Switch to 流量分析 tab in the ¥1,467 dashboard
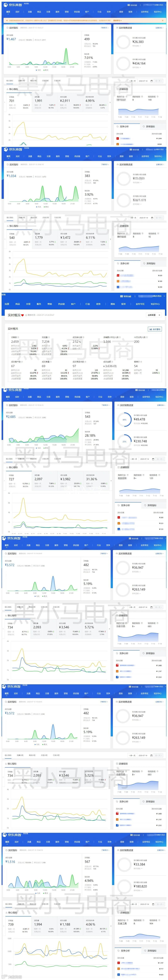Viewport: 168px width, 980px height. point(21,81)
